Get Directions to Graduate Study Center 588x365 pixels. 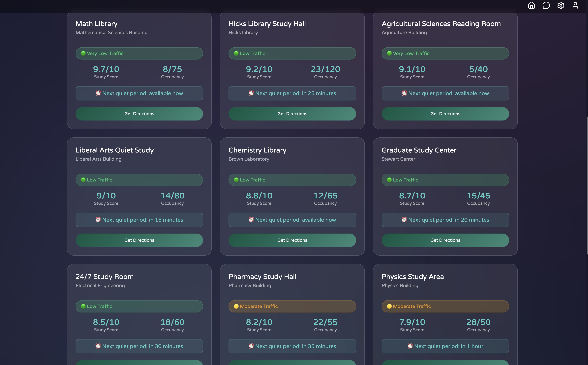click(445, 240)
